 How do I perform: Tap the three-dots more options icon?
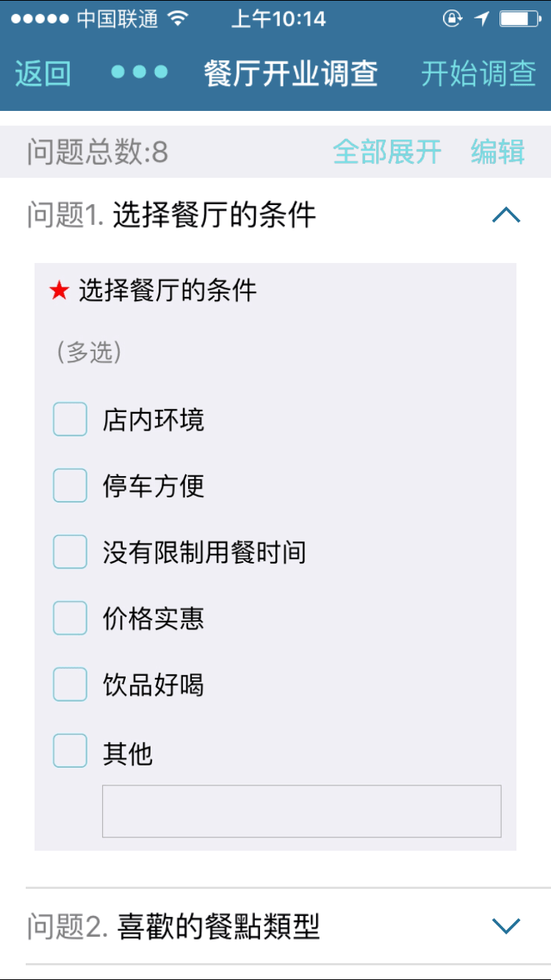point(140,72)
